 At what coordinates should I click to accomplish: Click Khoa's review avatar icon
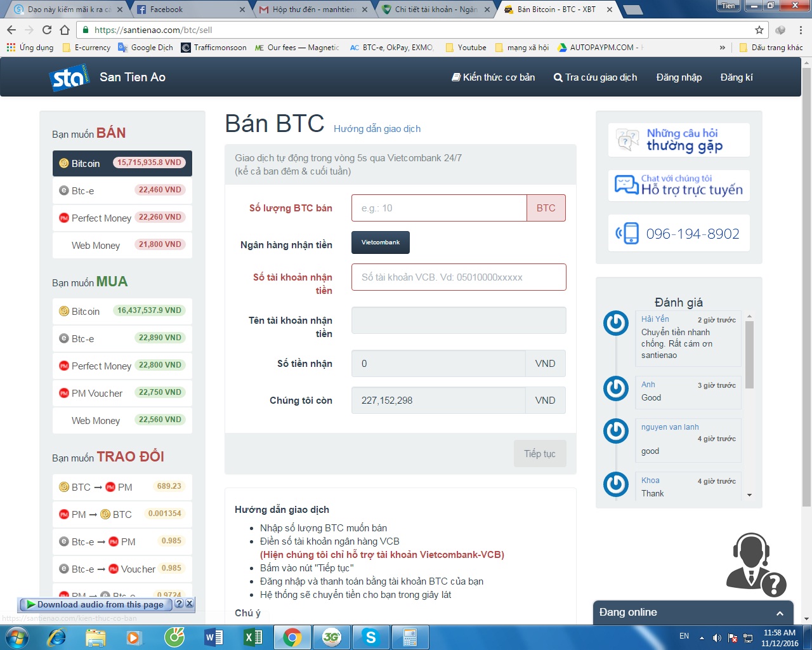click(x=615, y=484)
